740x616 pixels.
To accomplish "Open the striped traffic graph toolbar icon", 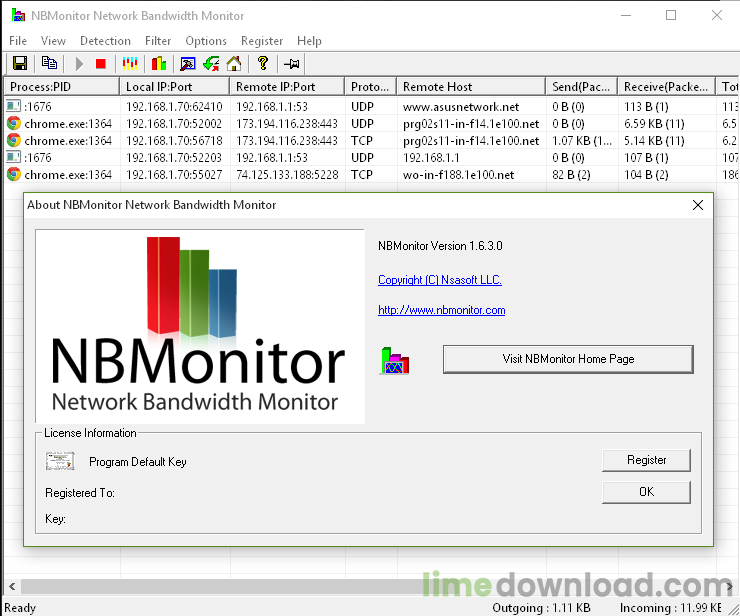I will (130, 63).
